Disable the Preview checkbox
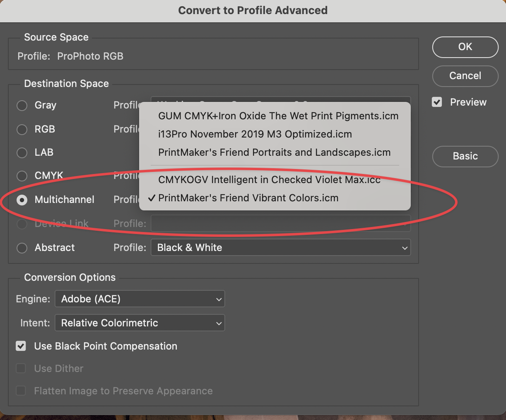Viewport: 506px width, 420px height. click(436, 102)
